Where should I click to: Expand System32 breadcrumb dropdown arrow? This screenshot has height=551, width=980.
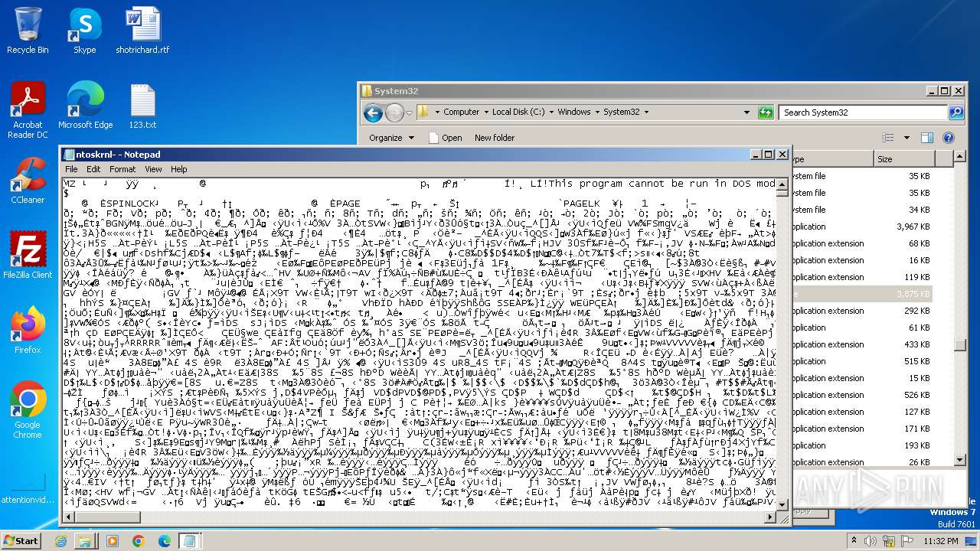(x=645, y=112)
